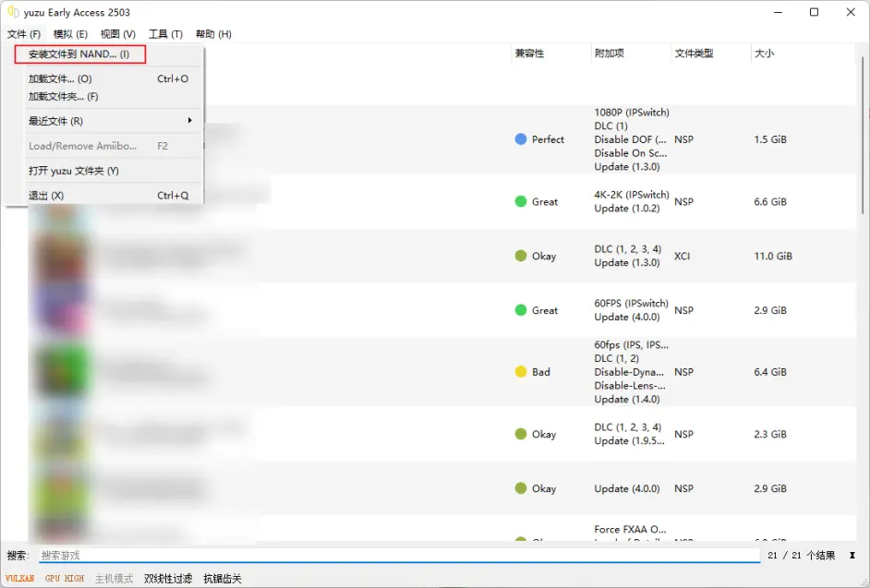Expand the 最近文件 (R) submenu arrow
870x588 pixels.
(x=189, y=120)
